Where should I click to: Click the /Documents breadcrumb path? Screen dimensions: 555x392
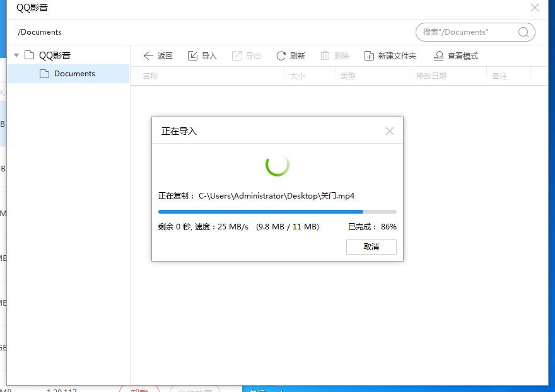[x=39, y=32]
